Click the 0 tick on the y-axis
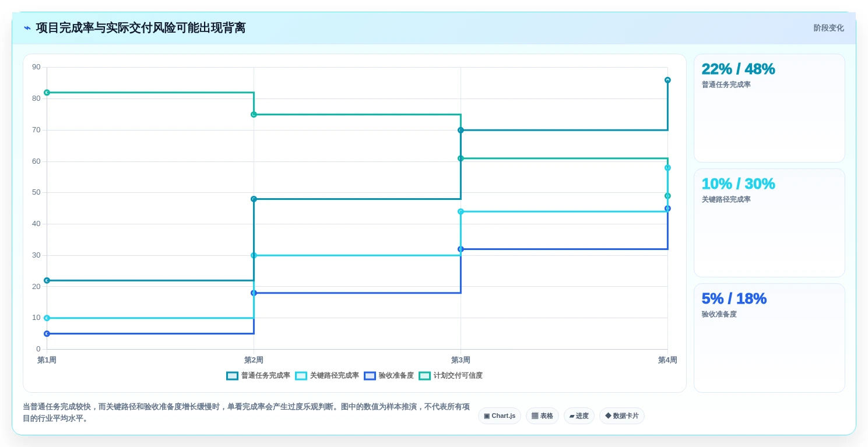 tap(38, 349)
